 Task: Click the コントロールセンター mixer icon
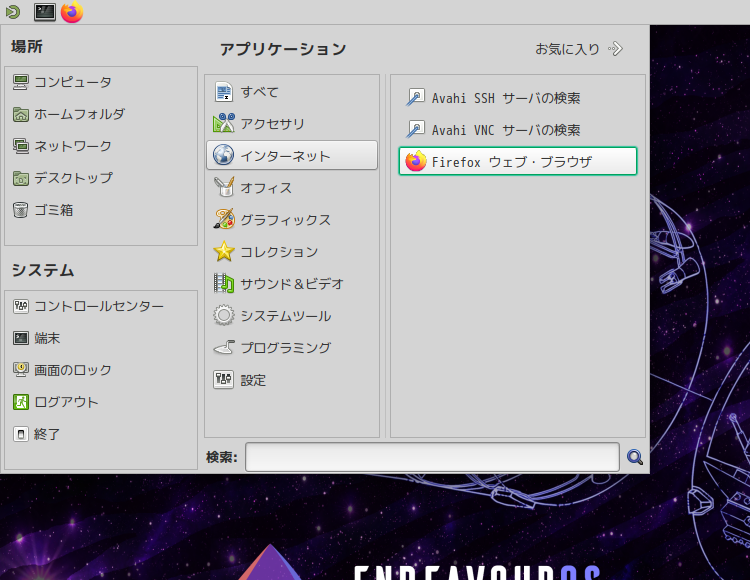click(21, 306)
